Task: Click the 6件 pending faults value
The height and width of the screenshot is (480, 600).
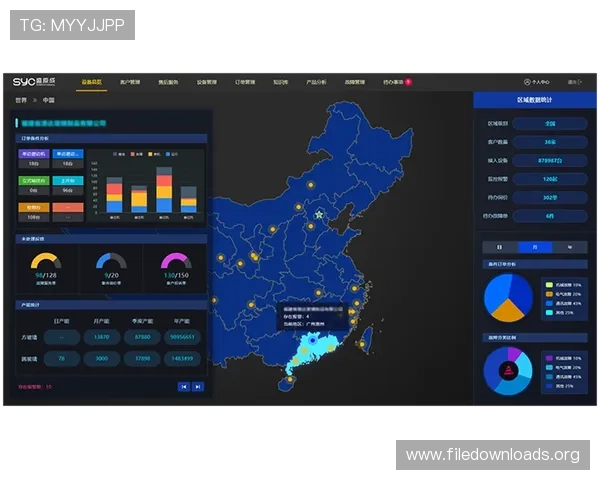Action: pos(550,216)
